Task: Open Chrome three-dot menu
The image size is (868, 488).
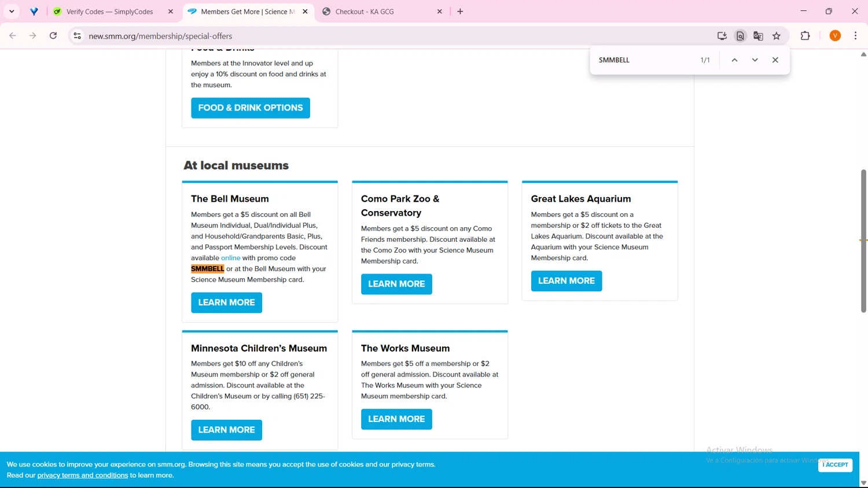Action: tap(855, 36)
